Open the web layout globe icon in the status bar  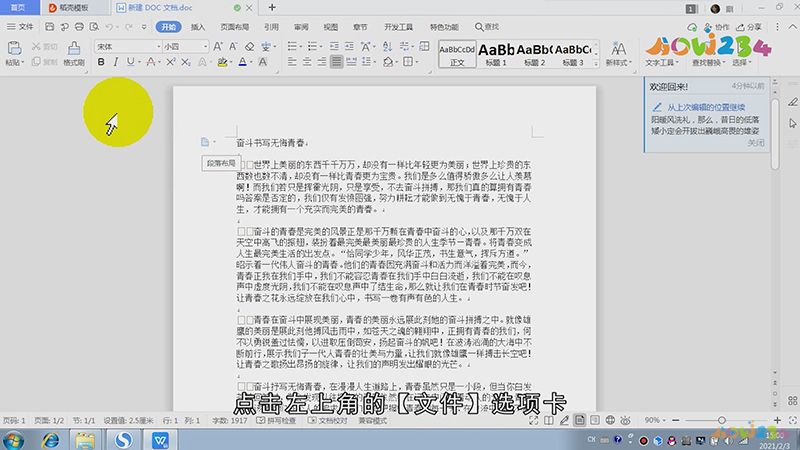[x=610, y=420]
